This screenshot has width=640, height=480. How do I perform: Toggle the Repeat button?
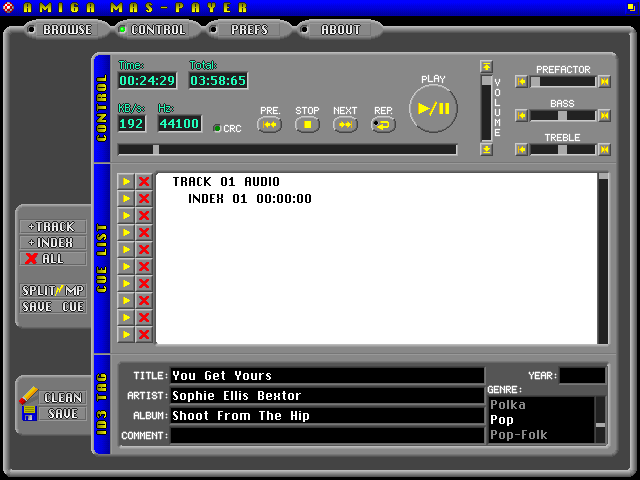point(383,125)
